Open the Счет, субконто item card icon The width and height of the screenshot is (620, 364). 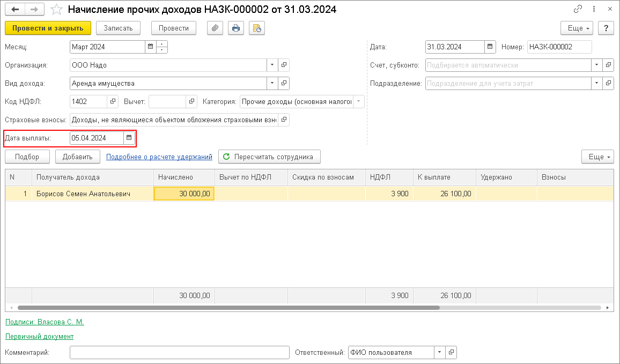pyautogui.click(x=608, y=65)
